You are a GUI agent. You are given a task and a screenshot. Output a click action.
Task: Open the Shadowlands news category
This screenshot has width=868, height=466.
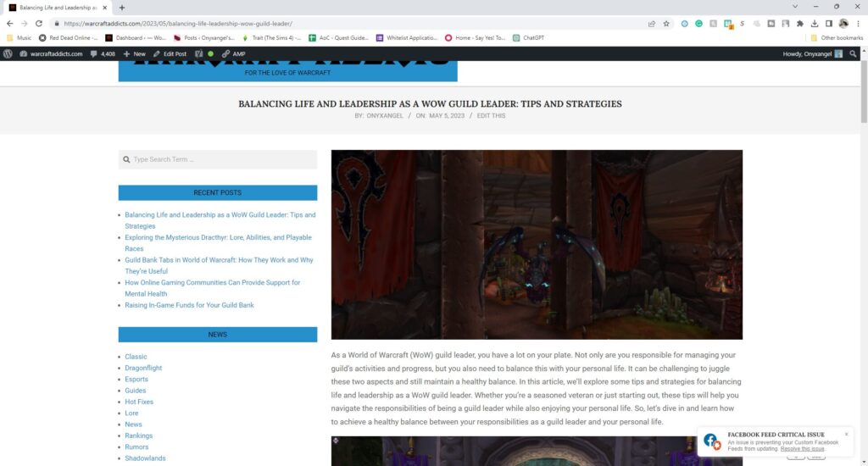point(145,458)
